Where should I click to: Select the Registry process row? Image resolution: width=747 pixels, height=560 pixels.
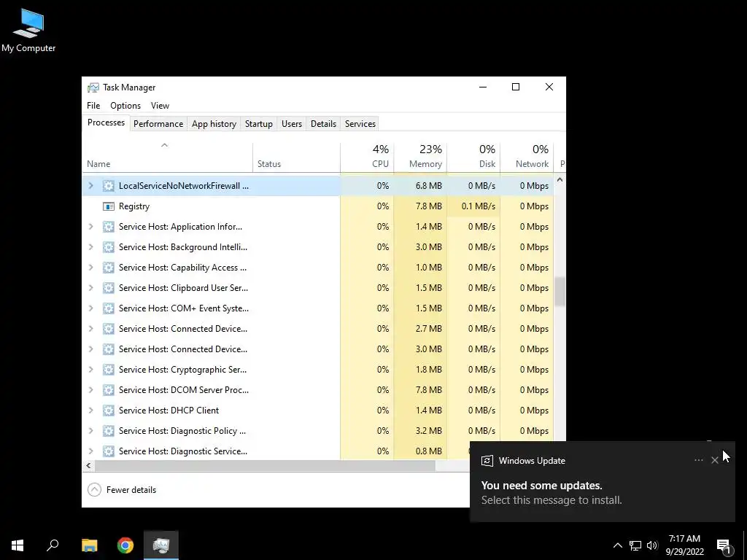click(x=318, y=206)
